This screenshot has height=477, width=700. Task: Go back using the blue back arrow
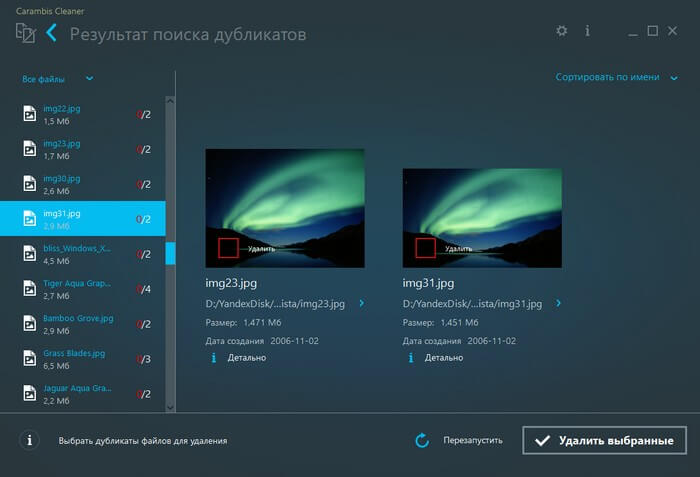(x=52, y=33)
